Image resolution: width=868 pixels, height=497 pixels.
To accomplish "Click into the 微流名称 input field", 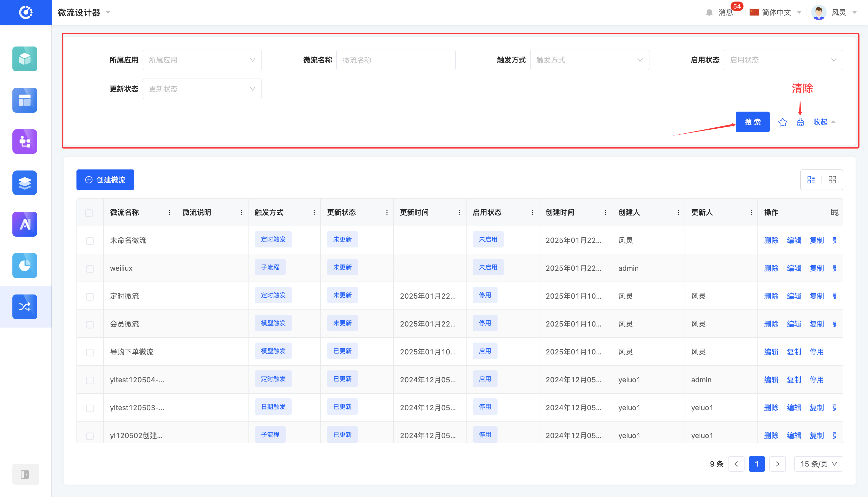I will click(x=396, y=60).
